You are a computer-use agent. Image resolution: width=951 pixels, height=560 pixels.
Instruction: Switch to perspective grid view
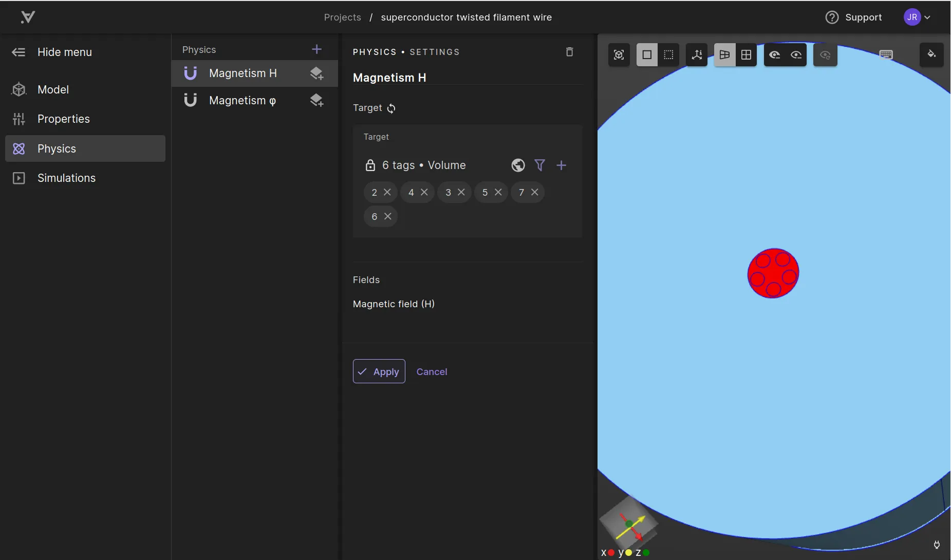(x=724, y=55)
